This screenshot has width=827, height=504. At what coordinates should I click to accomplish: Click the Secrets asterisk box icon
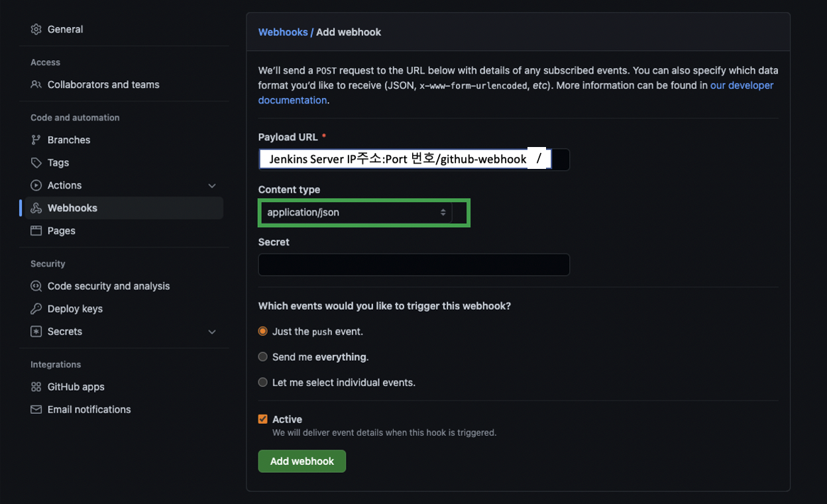[36, 331]
